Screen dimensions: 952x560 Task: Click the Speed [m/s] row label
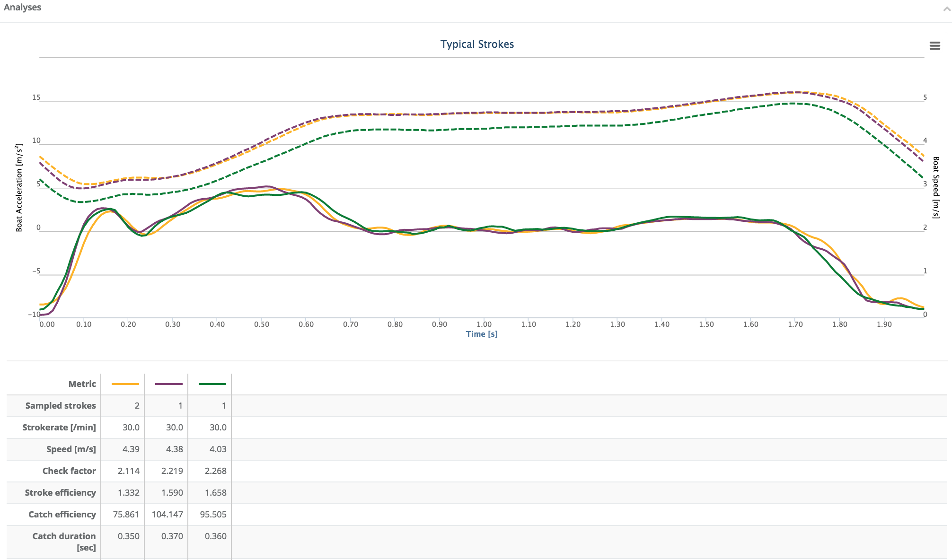click(71, 449)
